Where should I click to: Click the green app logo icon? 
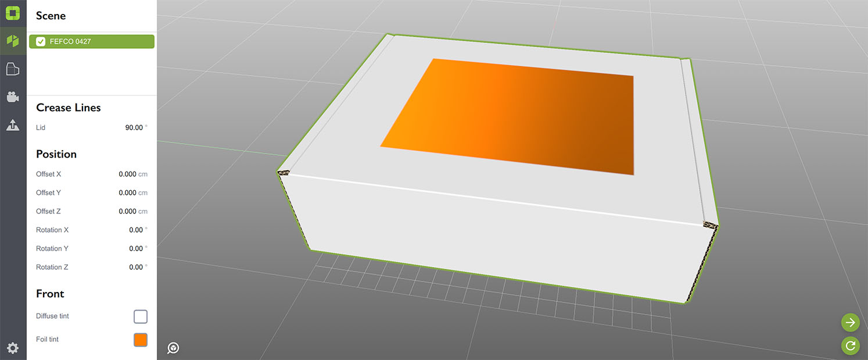13,12
